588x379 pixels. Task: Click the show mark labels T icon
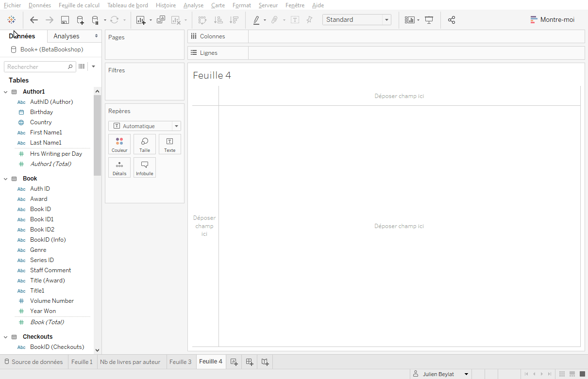click(x=295, y=20)
